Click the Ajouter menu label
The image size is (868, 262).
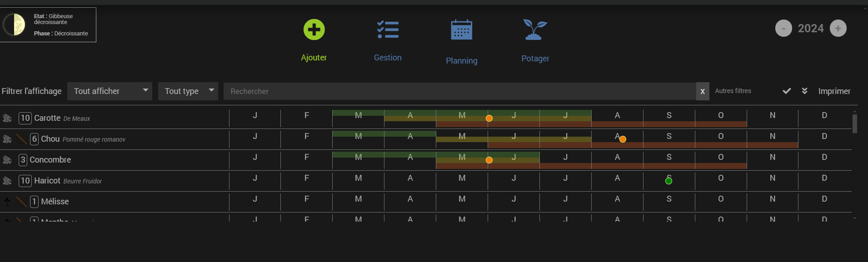314,58
